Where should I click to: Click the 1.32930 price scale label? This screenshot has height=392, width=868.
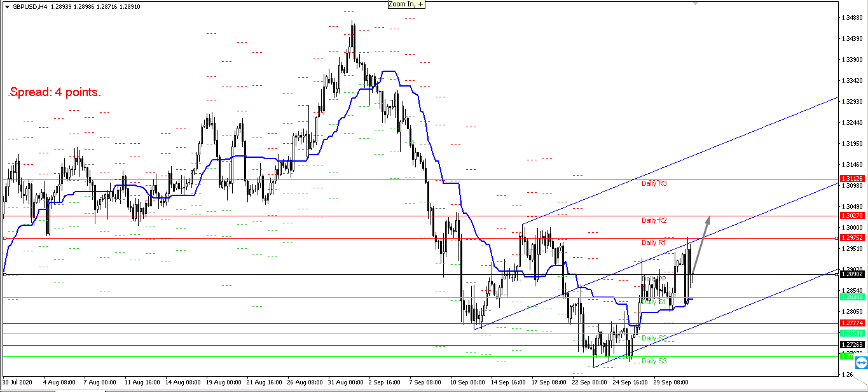tap(852, 101)
